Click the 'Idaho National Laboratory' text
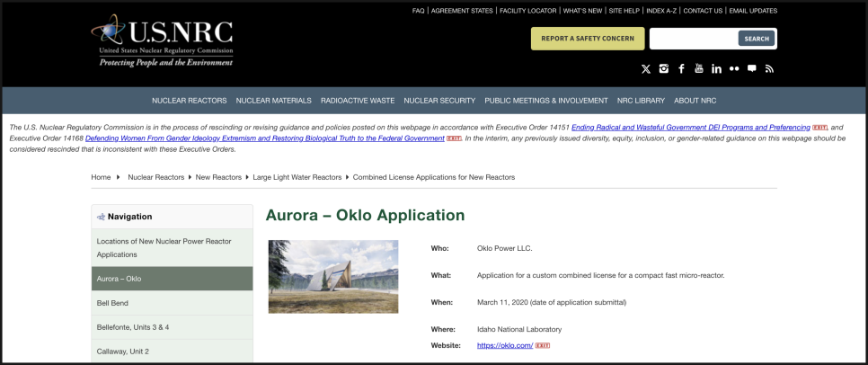The image size is (868, 365). [x=519, y=330]
